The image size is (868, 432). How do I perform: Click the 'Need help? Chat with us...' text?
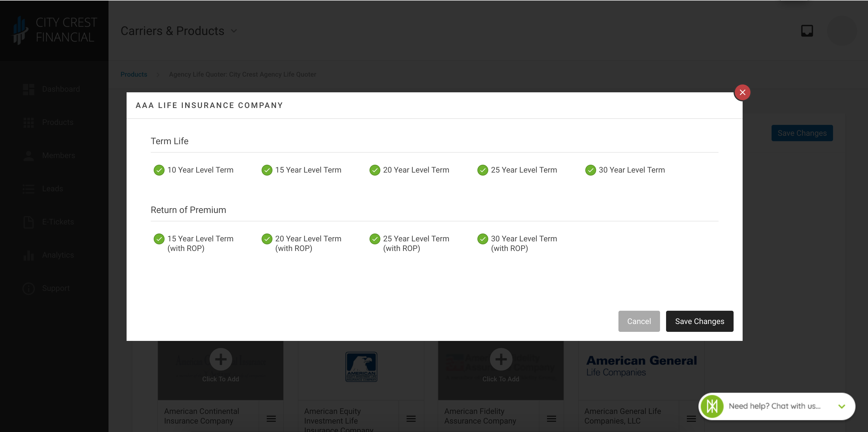pyautogui.click(x=774, y=406)
